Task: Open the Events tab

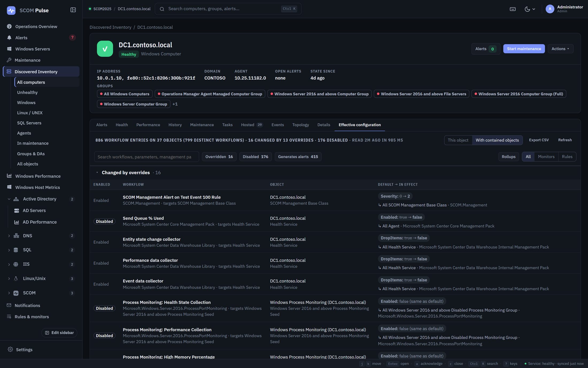Action: (x=278, y=125)
